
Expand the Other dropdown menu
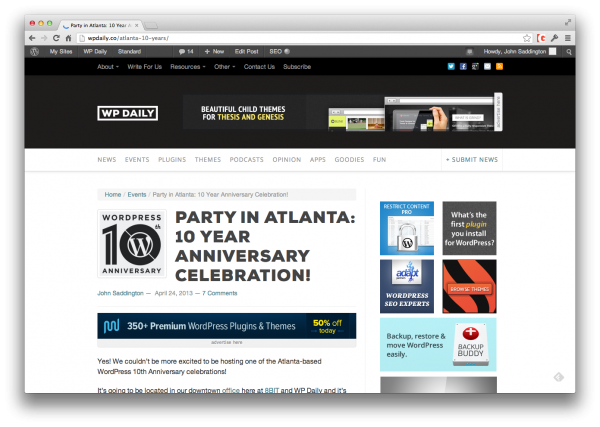click(225, 67)
